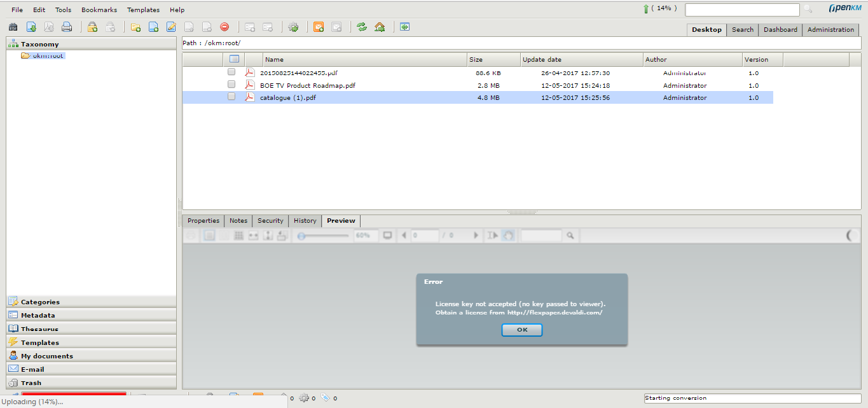This screenshot has width=868, height=408.
Task: Click the binoculars find icon in toolbar
Action: (13, 27)
